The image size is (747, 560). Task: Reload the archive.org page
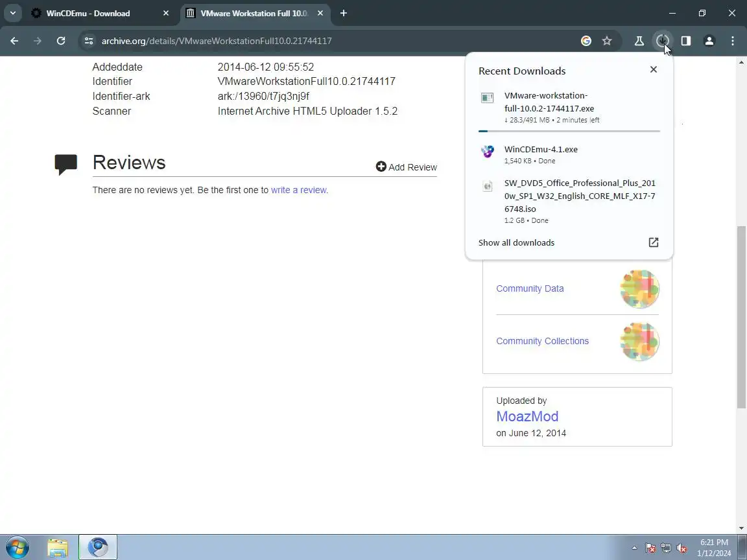[60, 41]
